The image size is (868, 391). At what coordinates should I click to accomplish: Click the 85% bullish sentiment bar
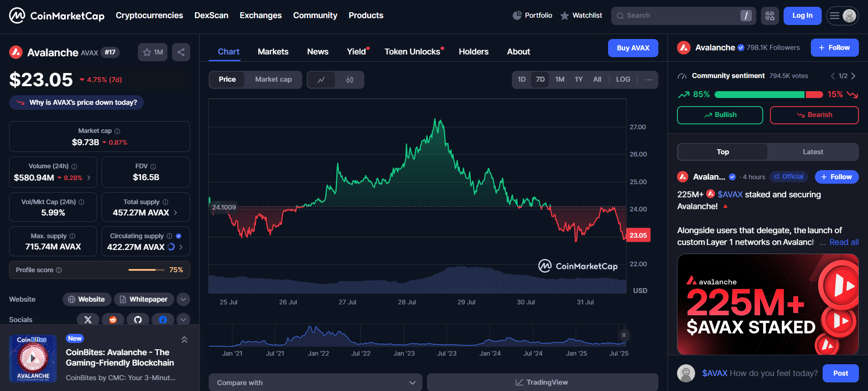[x=760, y=94]
